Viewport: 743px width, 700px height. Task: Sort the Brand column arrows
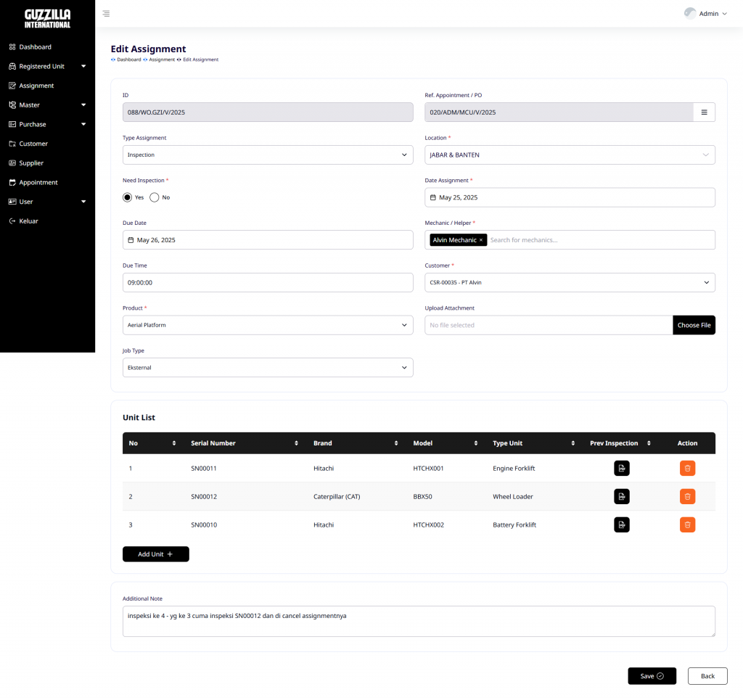[396, 443]
